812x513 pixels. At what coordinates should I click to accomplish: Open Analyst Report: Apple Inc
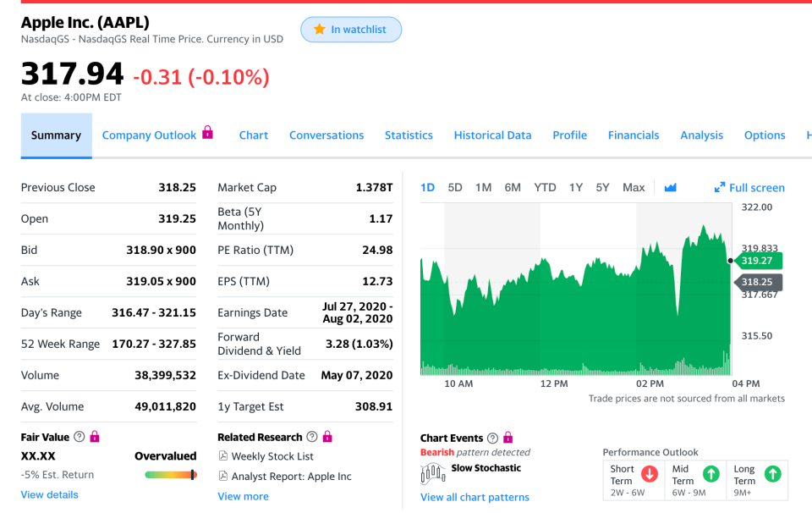(292, 477)
